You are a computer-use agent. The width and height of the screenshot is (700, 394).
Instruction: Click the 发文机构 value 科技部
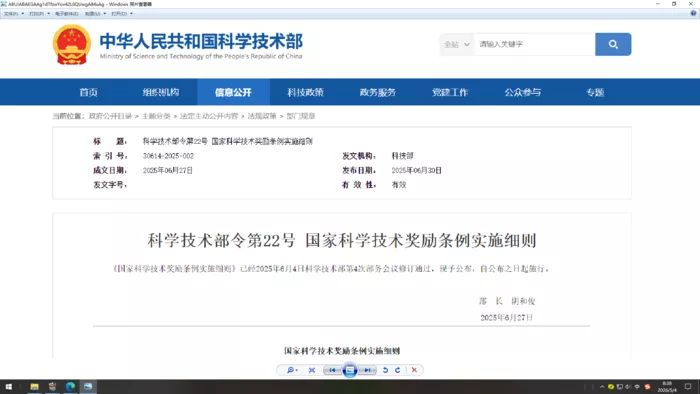tap(402, 156)
